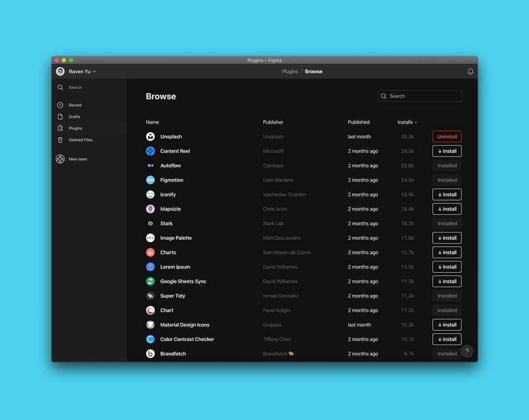The height and width of the screenshot is (420, 529).
Task: Click publisher Coinbase
Action: (273, 166)
